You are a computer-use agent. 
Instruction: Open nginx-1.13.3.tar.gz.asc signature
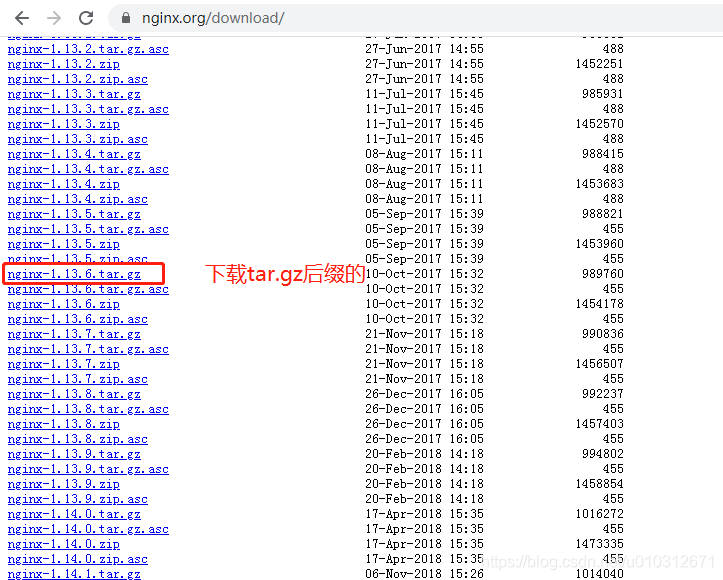[x=88, y=109]
